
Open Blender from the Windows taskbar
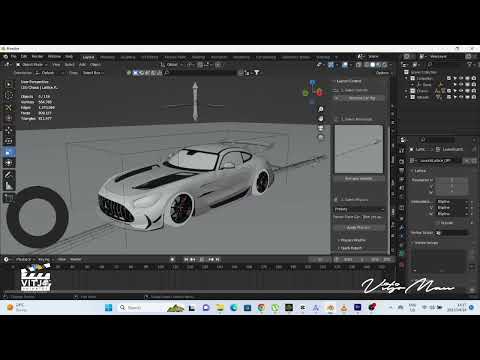[x=330, y=307]
